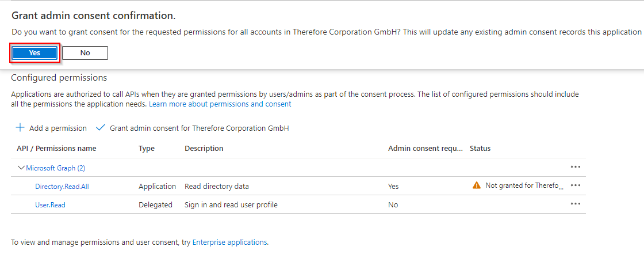Open the Microsoft Graph (2) API link
Viewport: 644px width, 254px height.
click(x=55, y=168)
